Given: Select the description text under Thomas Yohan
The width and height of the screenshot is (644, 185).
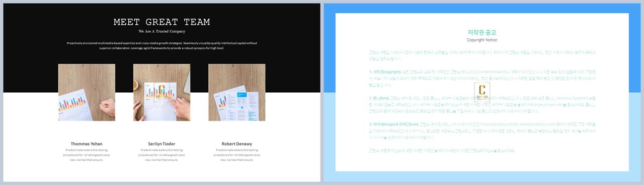Looking at the screenshot, I should pos(87,155).
